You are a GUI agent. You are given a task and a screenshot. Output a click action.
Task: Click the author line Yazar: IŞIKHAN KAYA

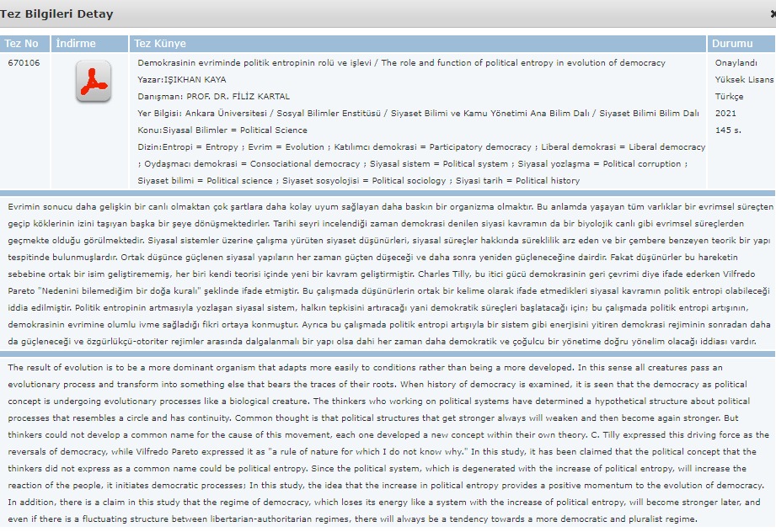pyautogui.click(x=182, y=80)
